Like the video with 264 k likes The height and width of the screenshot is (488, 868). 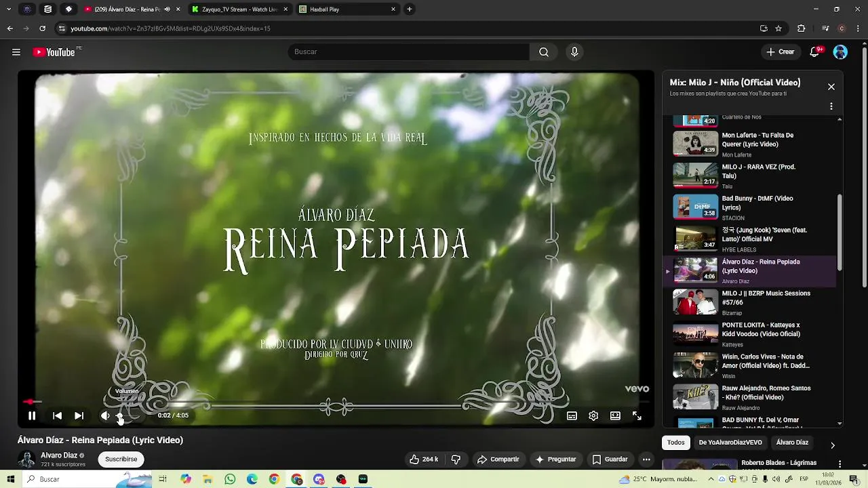[x=423, y=460]
